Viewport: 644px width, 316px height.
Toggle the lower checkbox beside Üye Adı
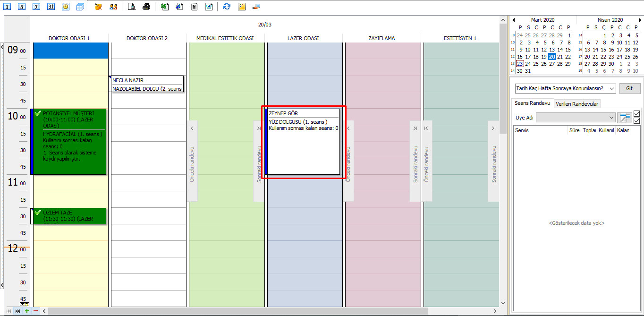click(x=636, y=121)
